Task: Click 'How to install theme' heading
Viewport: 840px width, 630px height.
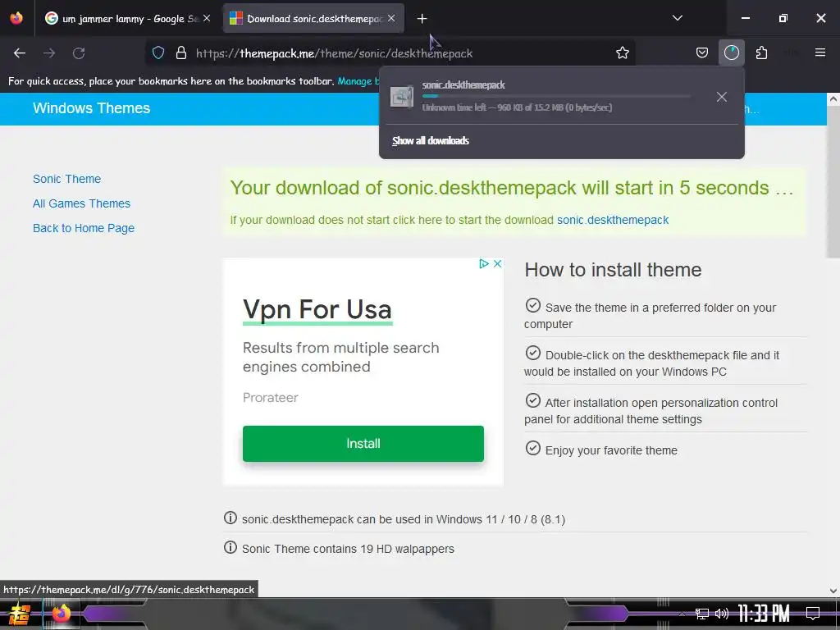Action: 613,270
